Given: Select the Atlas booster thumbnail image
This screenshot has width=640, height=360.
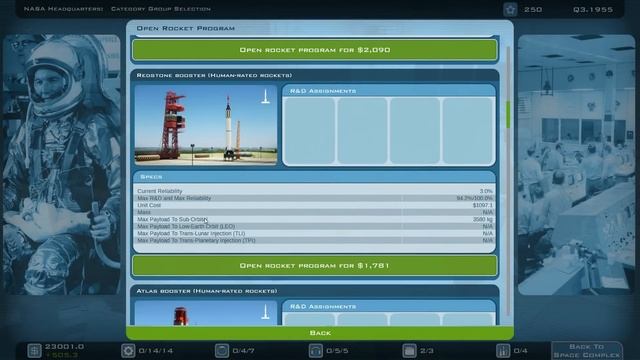Looking at the screenshot, I should 206,313.
